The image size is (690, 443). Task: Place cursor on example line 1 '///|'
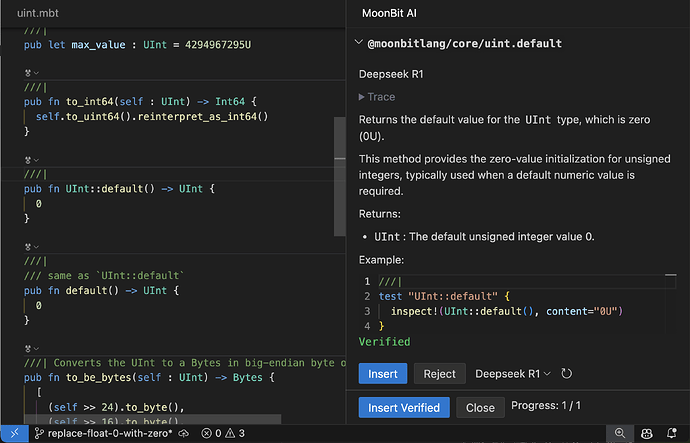pos(390,281)
